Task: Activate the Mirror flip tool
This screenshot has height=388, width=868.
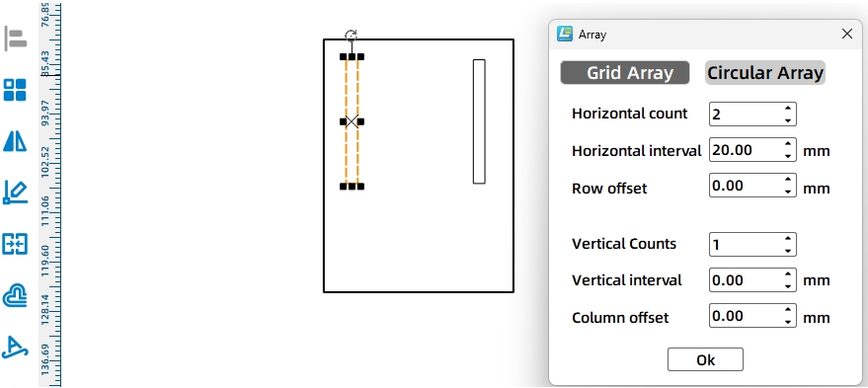Action: pyautogui.click(x=15, y=140)
